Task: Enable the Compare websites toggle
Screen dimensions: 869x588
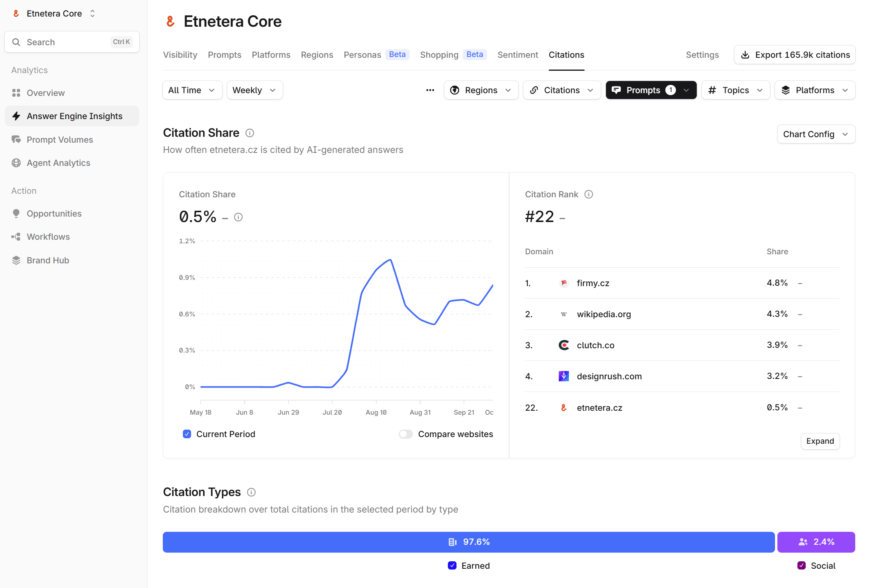Action: (x=406, y=434)
